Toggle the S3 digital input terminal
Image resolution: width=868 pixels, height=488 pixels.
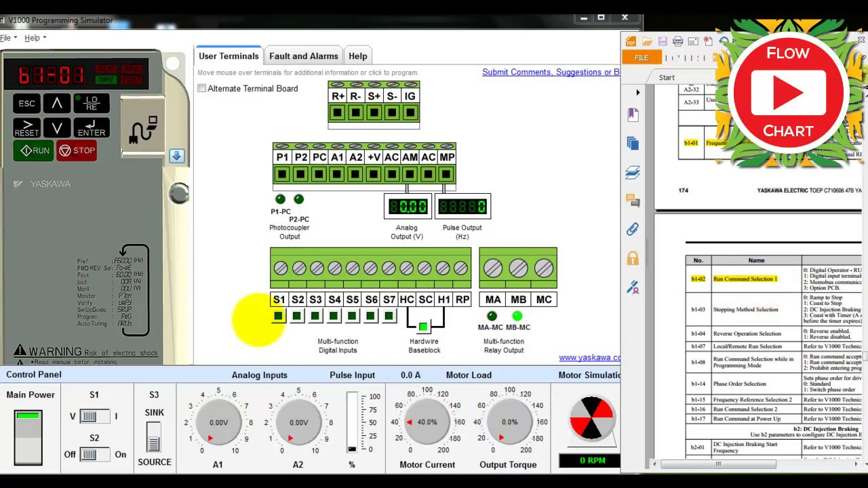pyautogui.click(x=315, y=316)
